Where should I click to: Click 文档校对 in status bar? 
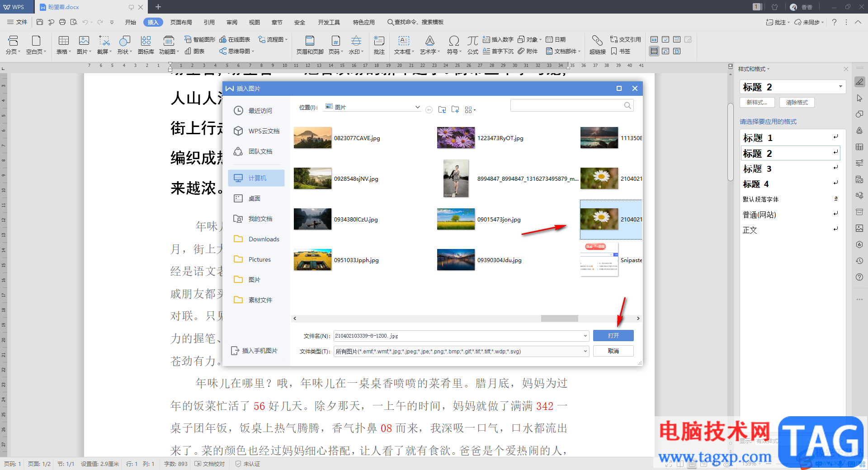click(x=210, y=464)
